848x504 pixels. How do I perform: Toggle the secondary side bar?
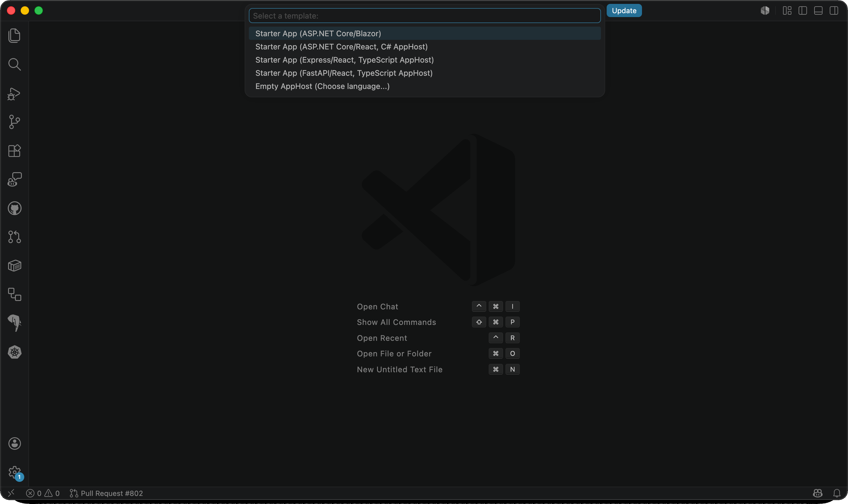[x=834, y=10]
